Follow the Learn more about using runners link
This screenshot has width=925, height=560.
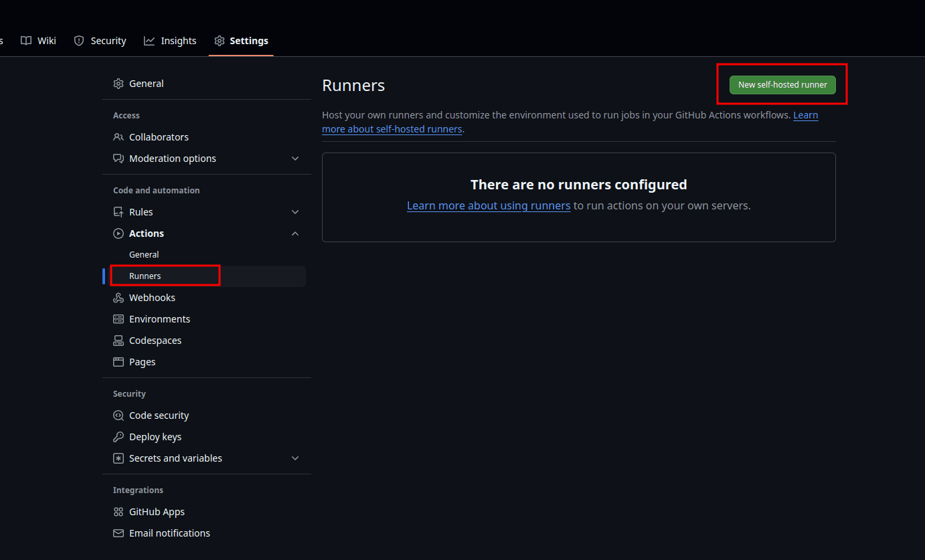[489, 205]
